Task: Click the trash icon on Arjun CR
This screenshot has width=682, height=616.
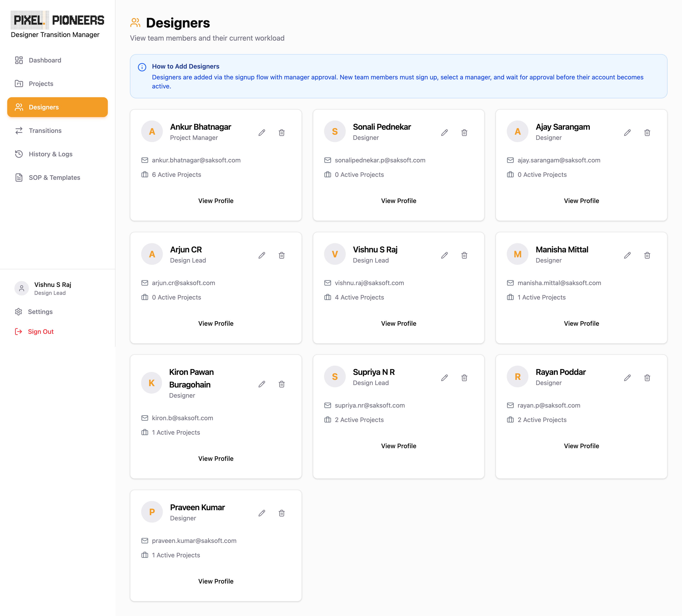Action: [x=281, y=255]
